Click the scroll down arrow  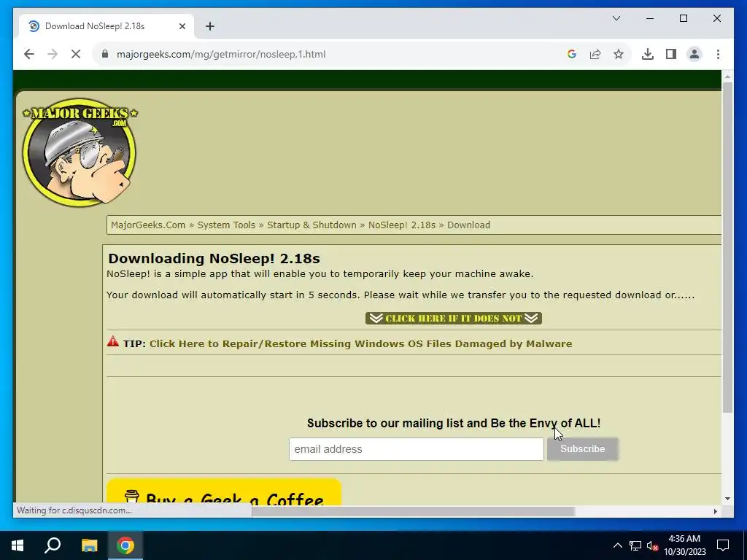[727, 499]
